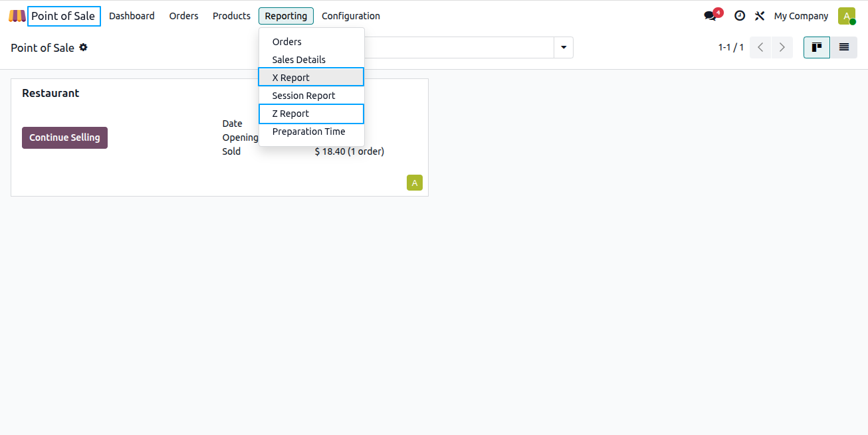Switch to list view
This screenshot has width=868, height=435.
click(x=844, y=47)
